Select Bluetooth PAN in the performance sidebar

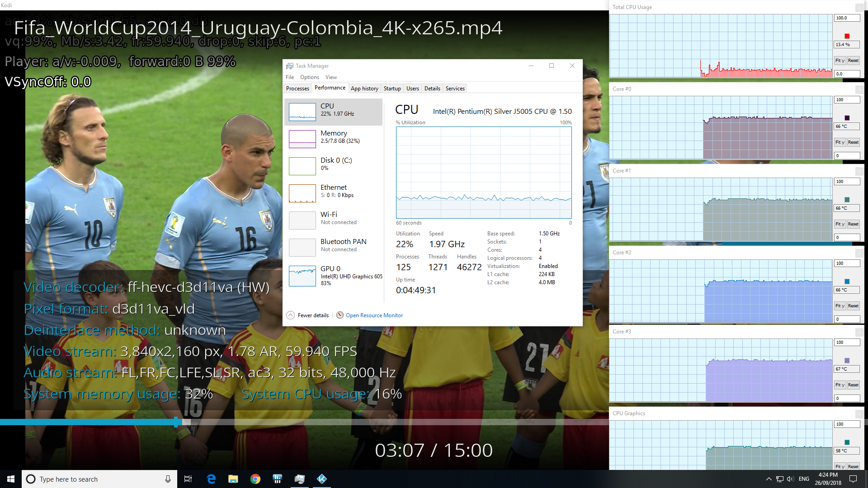[333, 247]
